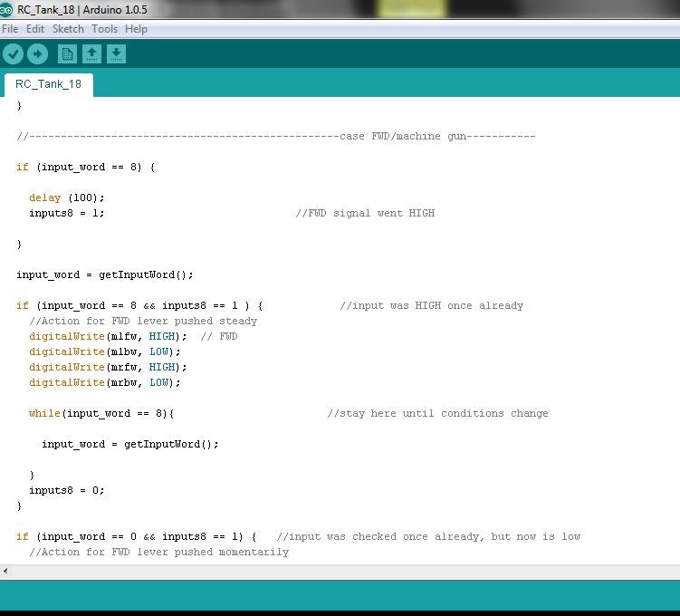
Task: Click the Verify checkmark button
Action: [13, 54]
